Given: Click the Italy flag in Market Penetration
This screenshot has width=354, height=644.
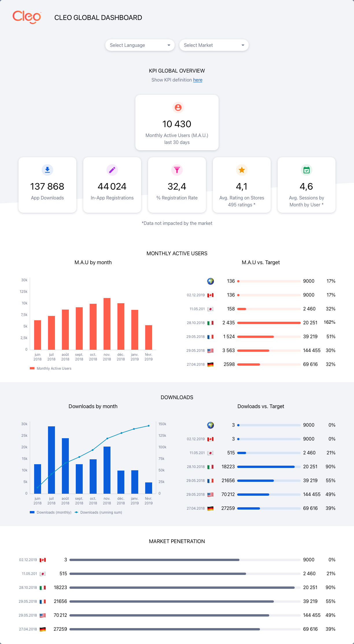Looking at the screenshot, I should pos(43,588).
